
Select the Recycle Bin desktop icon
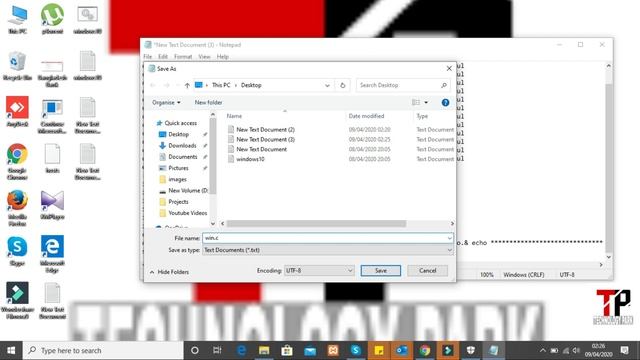click(x=17, y=66)
